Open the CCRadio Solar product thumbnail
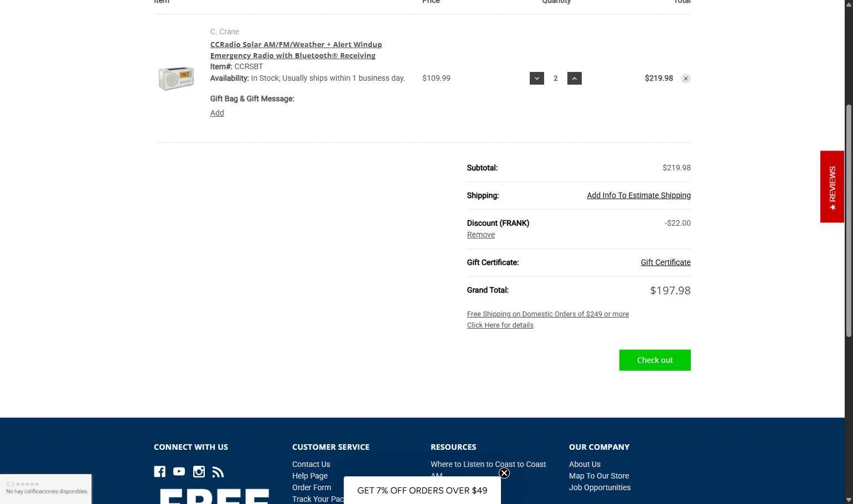 click(176, 78)
